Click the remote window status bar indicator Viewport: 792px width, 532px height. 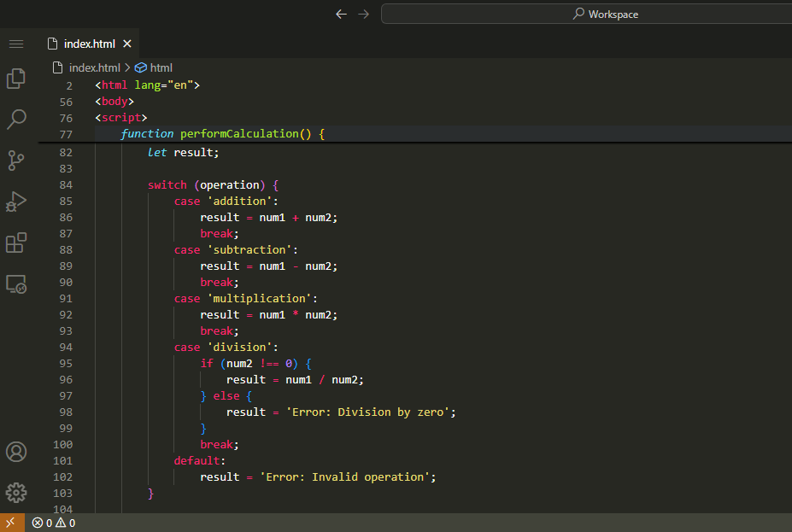[12, 523]
